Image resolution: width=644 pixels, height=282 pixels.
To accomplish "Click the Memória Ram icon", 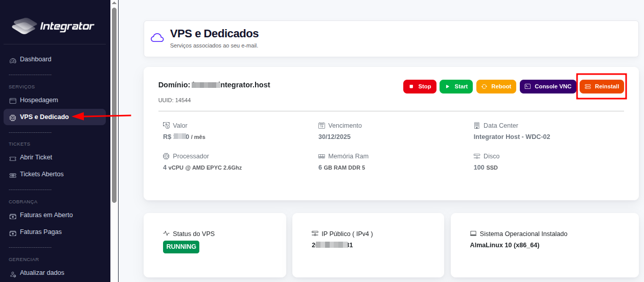I will 321,156.
